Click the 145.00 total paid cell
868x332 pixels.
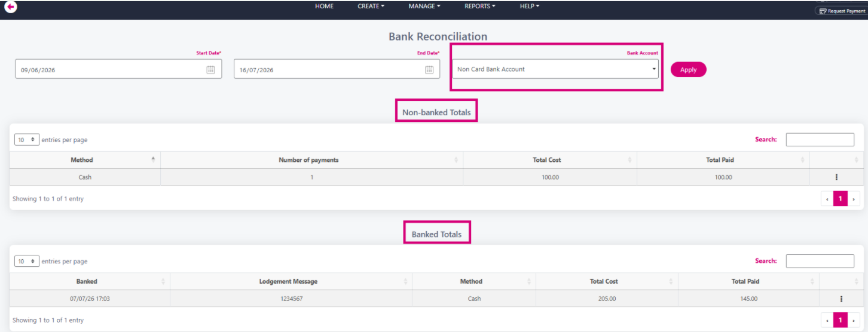pos(748,299)
